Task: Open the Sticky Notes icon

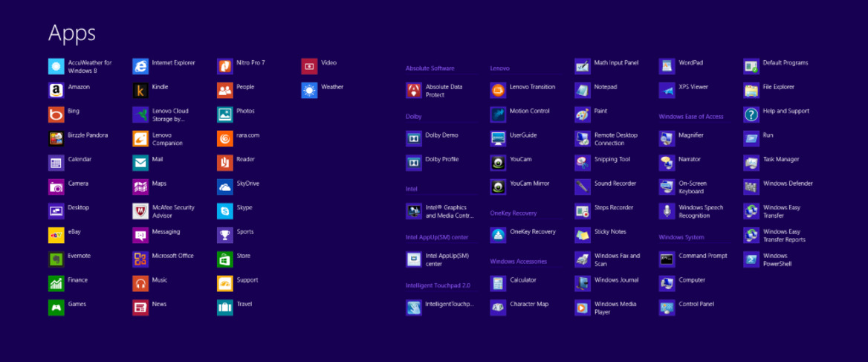Action: pyautogui.click(x=583, y=235)
